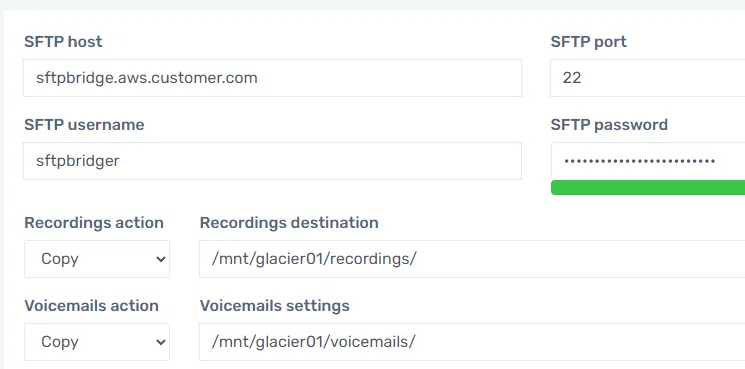Screen dimensions: 745x369
Task: Open the Voicemails action Copy dropdown
Action: tap(97, 342)
